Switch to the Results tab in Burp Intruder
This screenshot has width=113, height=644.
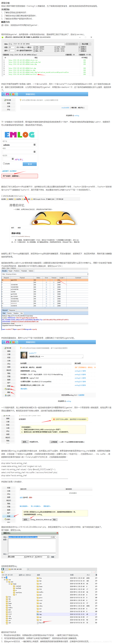(x=5, y=271)
